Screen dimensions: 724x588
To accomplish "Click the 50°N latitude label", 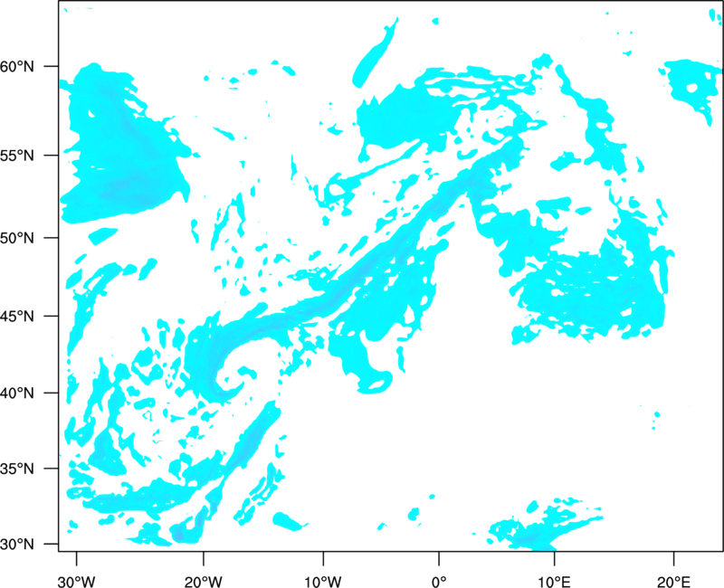I will pos(18,238).
